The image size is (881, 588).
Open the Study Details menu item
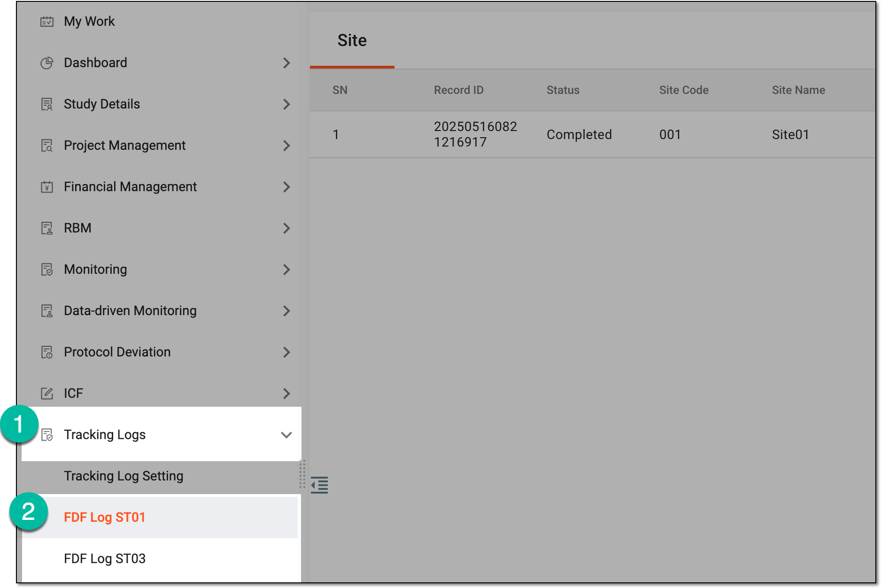tap(102, 104)
